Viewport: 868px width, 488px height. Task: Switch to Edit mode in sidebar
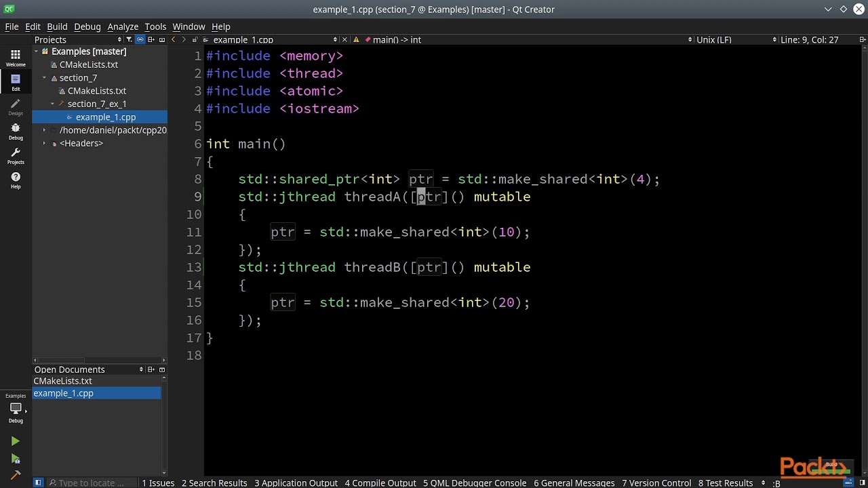click(x=16, y=82)
